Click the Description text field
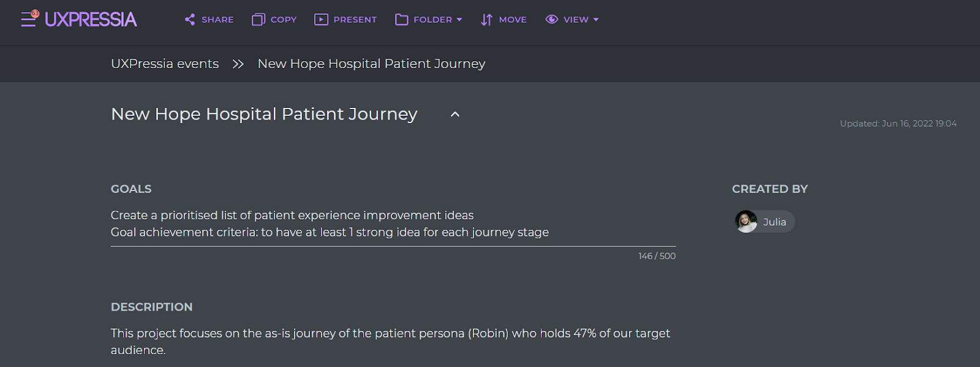 coord(393,342)
